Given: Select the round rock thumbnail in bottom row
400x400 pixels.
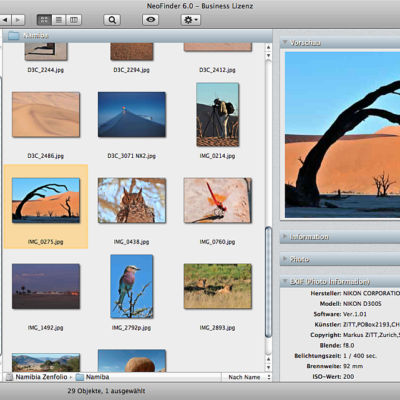Looking at the screenshot, I should (132, 361).
